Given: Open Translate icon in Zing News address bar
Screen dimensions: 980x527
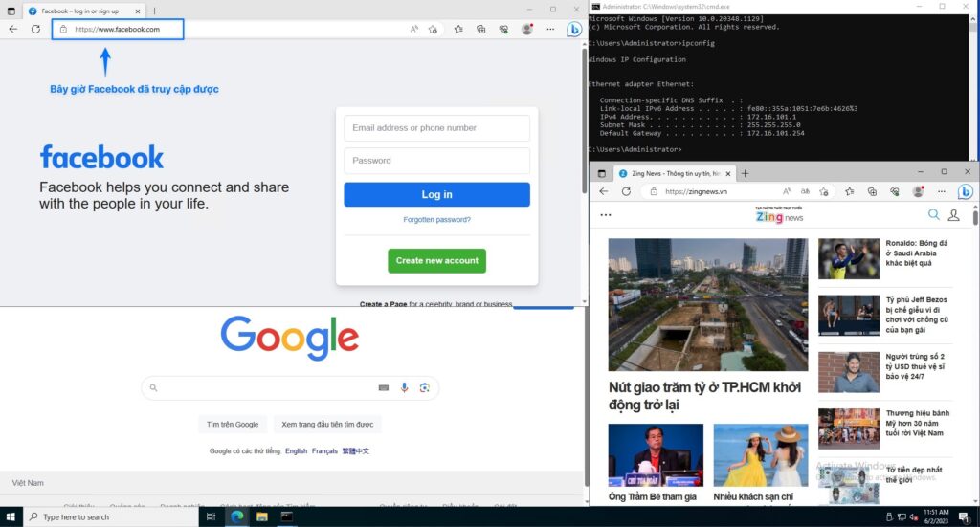Looking at the screenshot, I should coord(806,191).
